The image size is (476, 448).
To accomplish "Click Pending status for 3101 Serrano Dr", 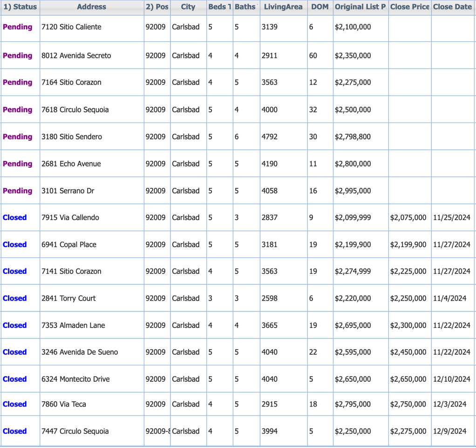I will point(17,191).
